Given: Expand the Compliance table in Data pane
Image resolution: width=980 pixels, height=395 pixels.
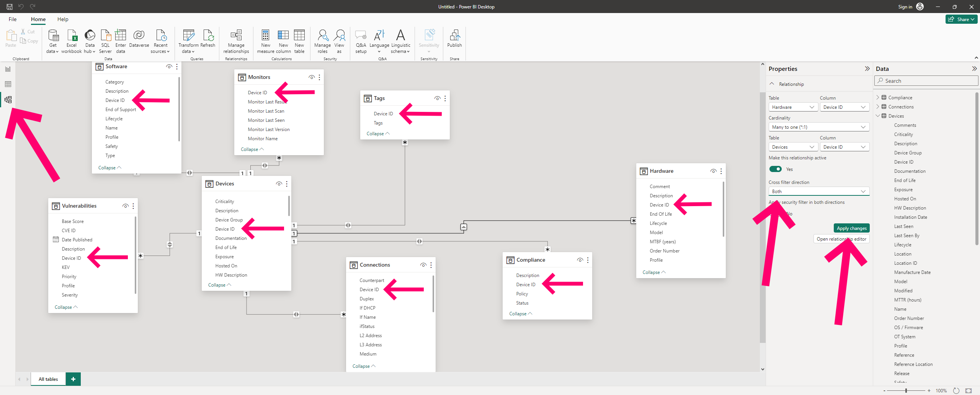Looking at the screenshot, I should pos(878,97).
